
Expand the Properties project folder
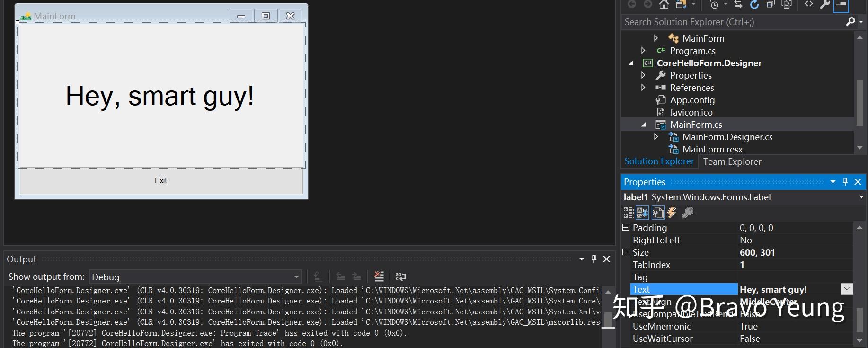(643, 75)
